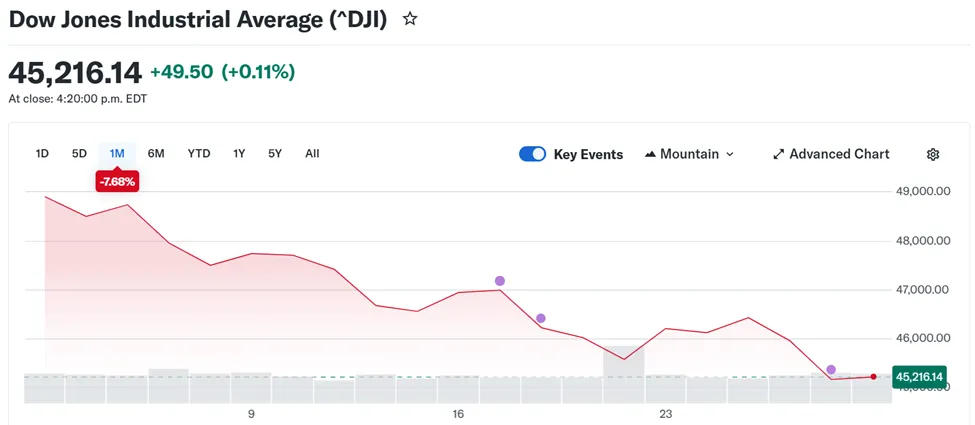Click the 49,000.00 axis label

tap(922, 191)
